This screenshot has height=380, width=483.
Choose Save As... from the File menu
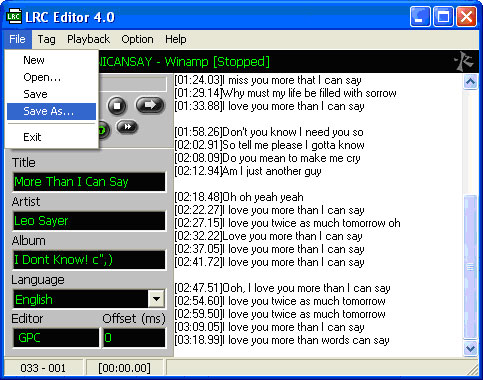pos(51,111)
